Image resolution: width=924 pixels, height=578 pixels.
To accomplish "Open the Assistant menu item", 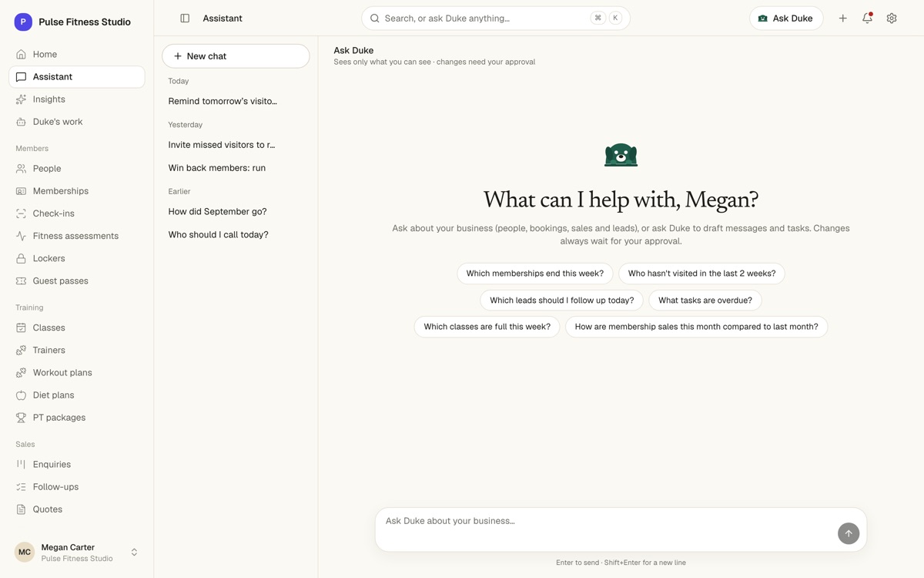I will click(77, 77).
